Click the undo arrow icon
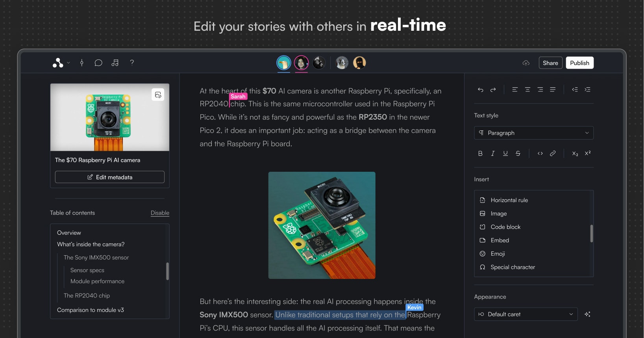This screenshot has height=338, width=644. point(480,90)
